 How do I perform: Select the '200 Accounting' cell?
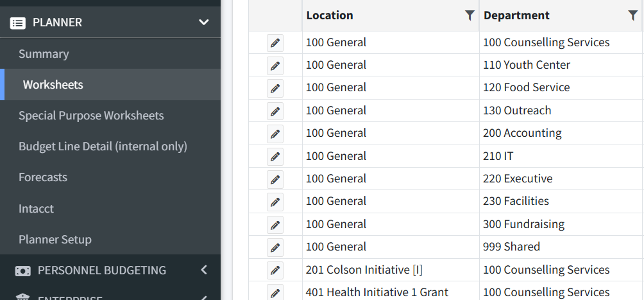pos(561,134)
